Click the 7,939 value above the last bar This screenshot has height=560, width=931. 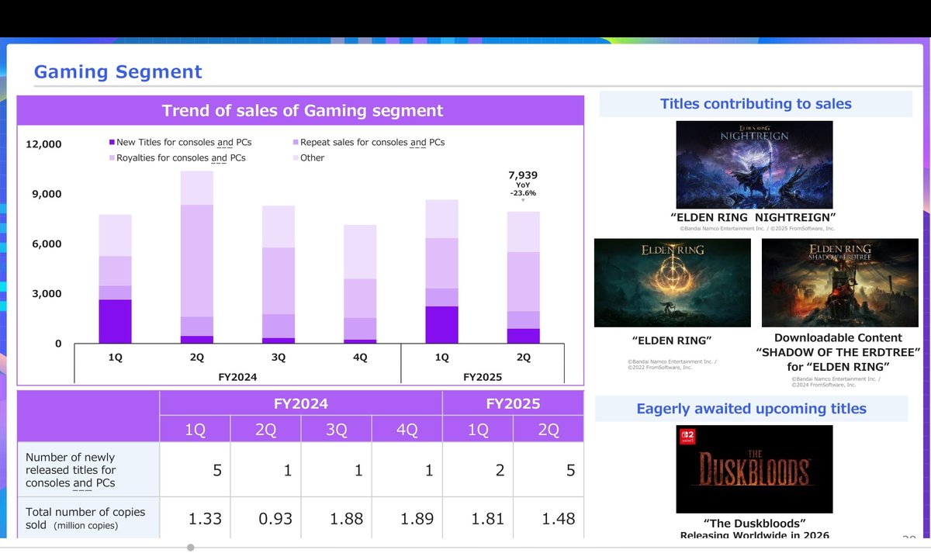click(x=523, y=175)
